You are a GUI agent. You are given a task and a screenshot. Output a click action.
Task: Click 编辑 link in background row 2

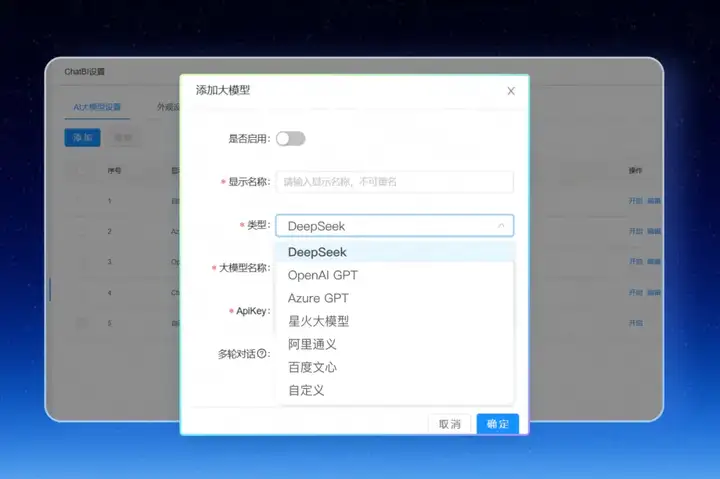pyautogui.click(x=654, y=231)
